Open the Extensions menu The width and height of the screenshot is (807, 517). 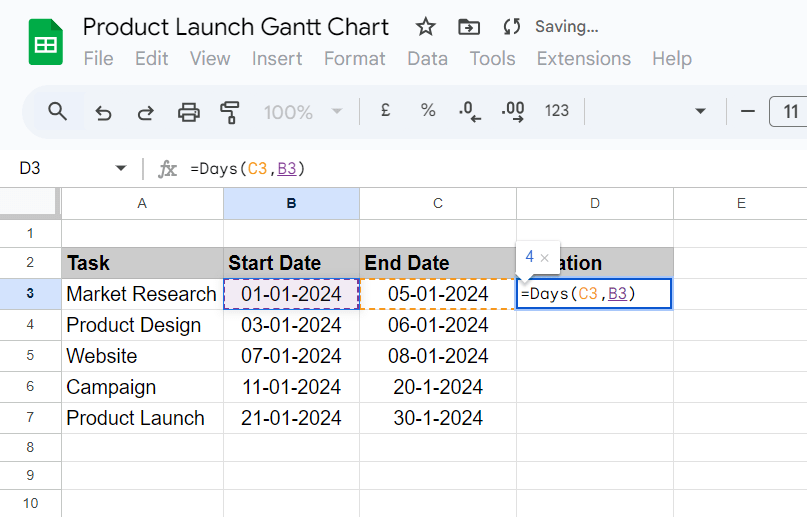584,59
